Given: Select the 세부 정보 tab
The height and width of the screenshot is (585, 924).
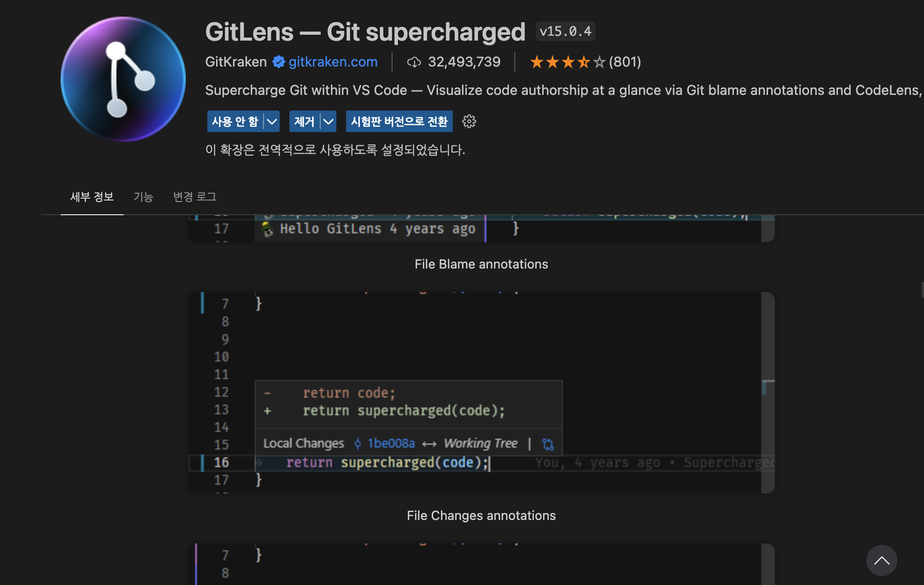Looking at the screenshot, I should 92,197.
